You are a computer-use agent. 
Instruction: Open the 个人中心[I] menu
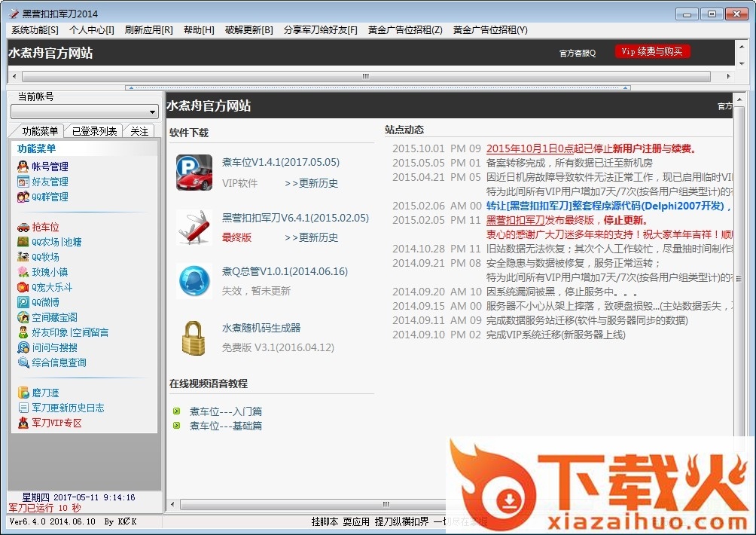point(92,30)
